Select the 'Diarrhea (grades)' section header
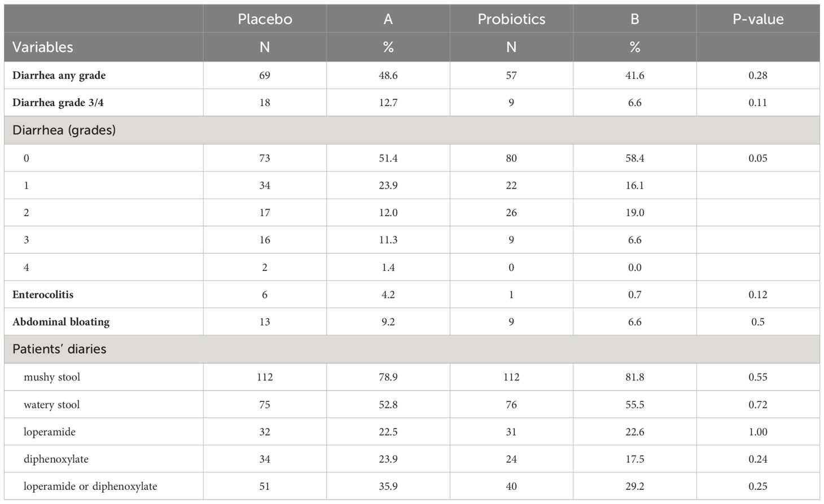Screen dimensions: 824x504 pyautogui.click(x=64, y=130)
